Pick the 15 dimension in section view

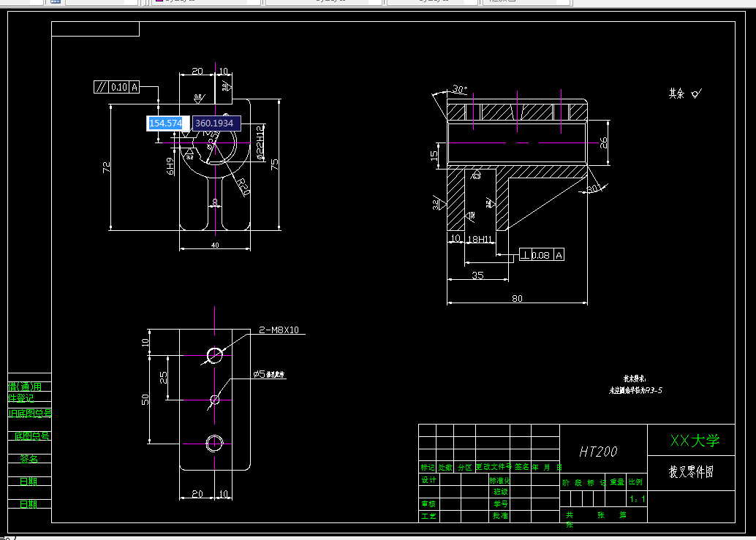(434, 156)
